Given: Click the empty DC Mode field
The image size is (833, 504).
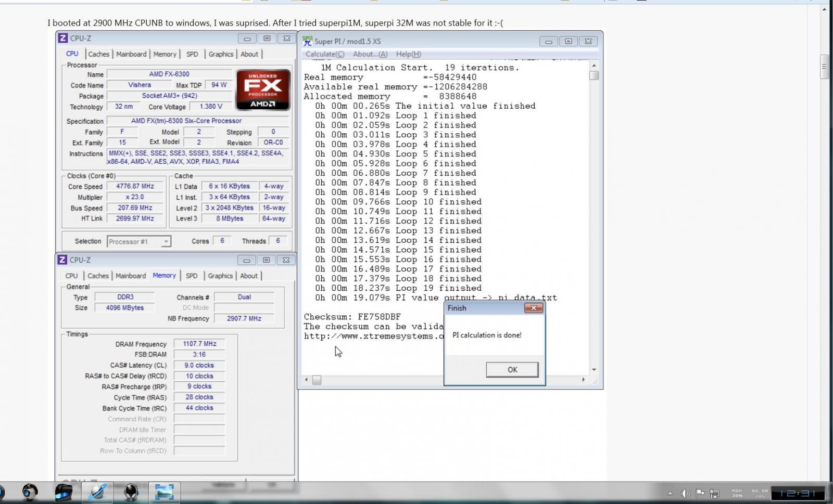Looking at the screenshot, I should coord(244,308).
